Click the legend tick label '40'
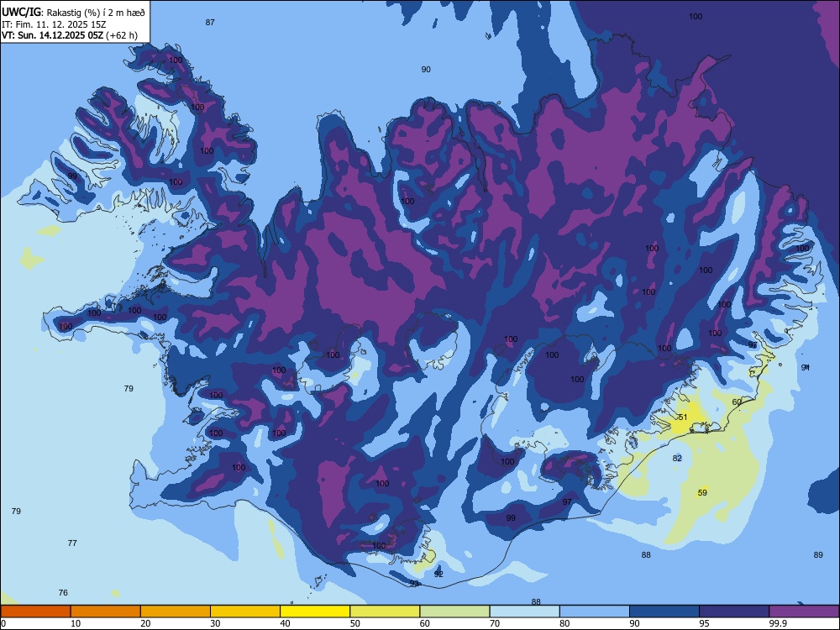 tap(286, 623)
